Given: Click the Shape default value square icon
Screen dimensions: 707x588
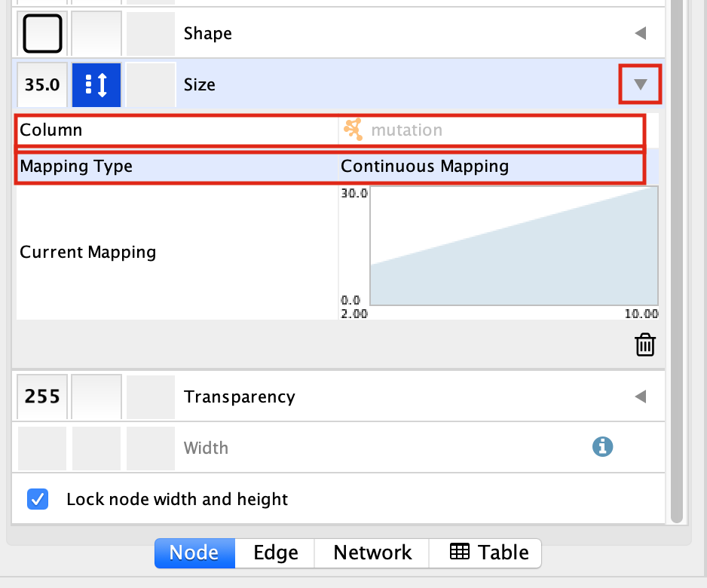Looking at the screenshot, I should pyautogui.click(x=42, y=33).
